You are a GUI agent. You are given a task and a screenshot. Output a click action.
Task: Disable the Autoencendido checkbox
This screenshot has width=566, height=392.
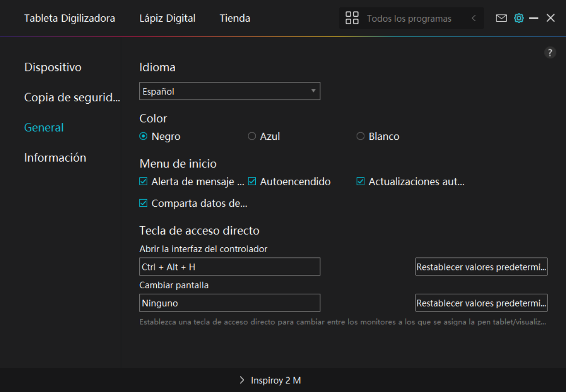[x=252, y=182]
